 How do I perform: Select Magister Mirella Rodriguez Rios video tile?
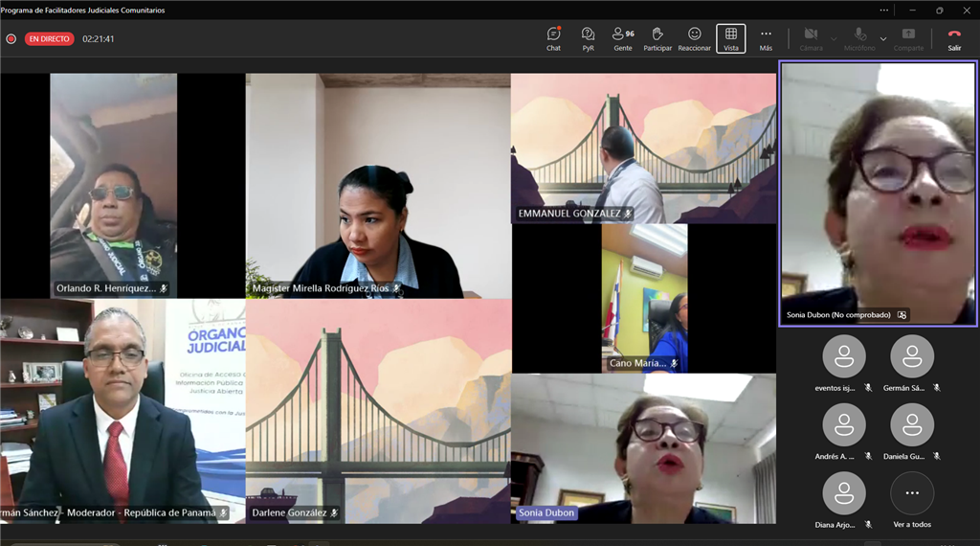(378, 186)
